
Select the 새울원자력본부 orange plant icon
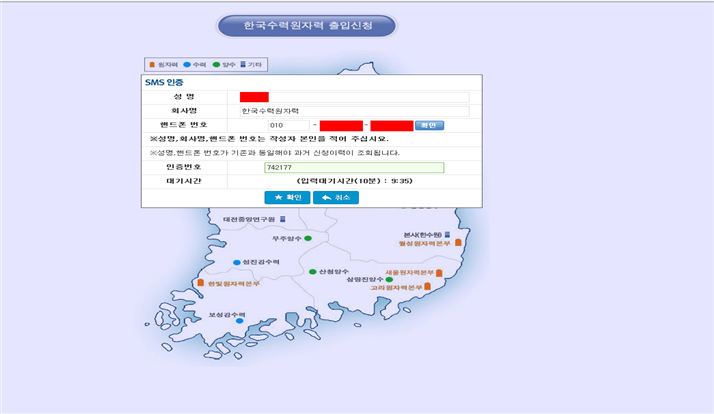pyautogui.click(x=439, y=272)
